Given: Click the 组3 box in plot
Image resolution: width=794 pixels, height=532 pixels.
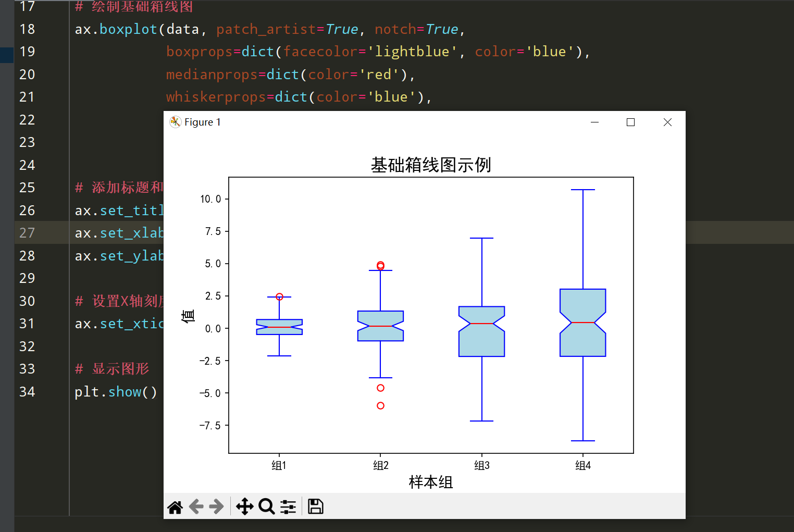Looking at the screenshot, I should 481,331.
